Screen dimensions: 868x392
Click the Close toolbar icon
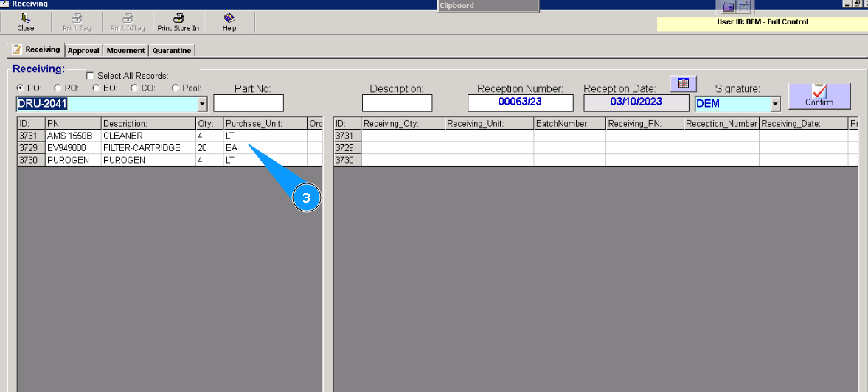(x=26, y=23)
